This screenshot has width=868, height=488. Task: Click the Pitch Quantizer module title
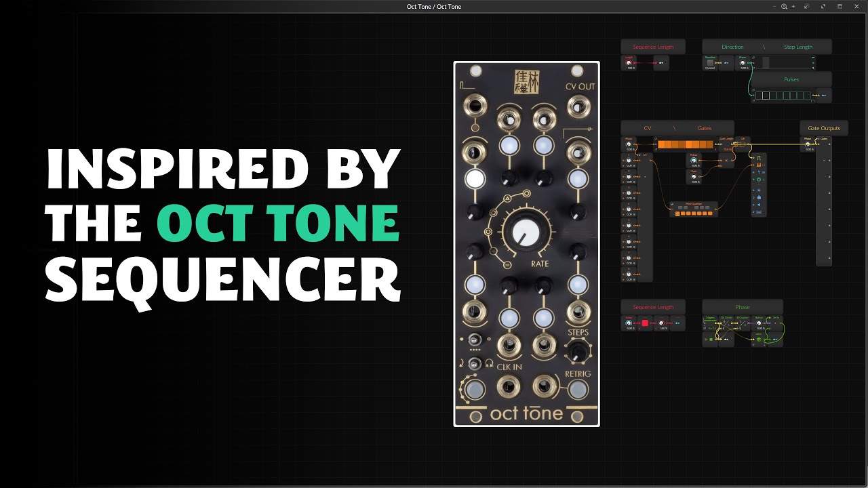694,203
